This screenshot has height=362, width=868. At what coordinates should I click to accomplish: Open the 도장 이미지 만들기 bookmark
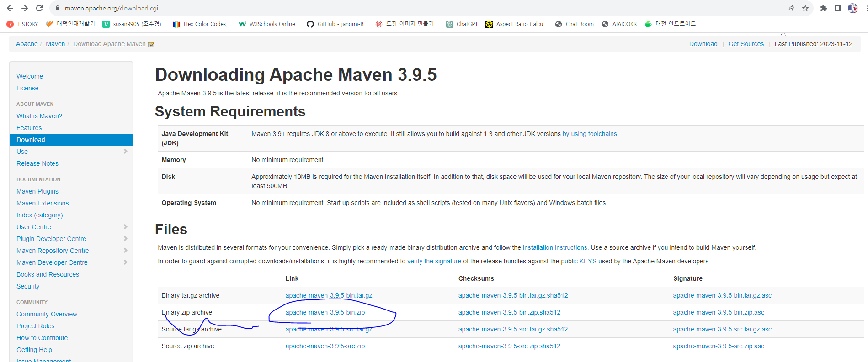click(407, 24)
